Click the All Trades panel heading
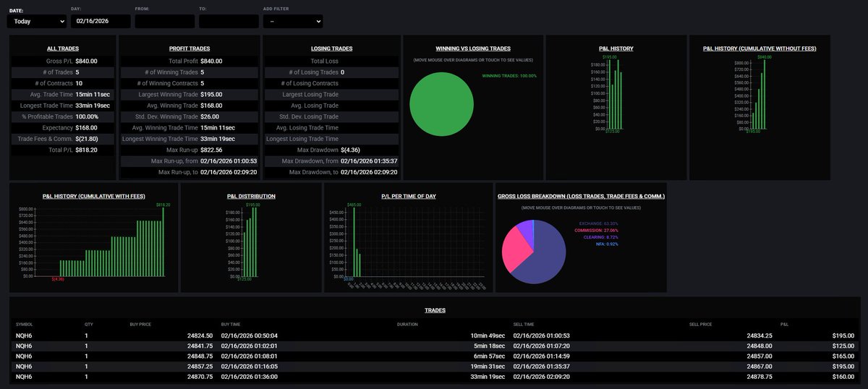868x389 pixels. pos(62,48)
